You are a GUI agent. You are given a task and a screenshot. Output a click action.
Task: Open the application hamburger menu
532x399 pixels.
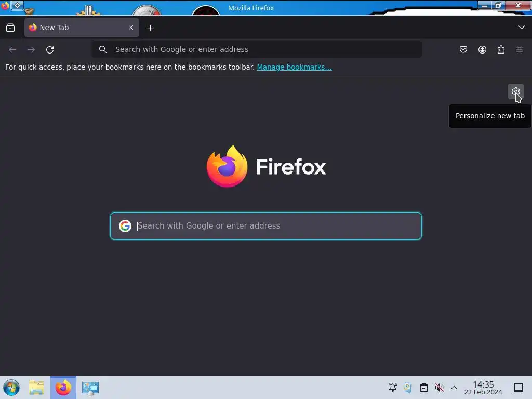pos(520,49)
